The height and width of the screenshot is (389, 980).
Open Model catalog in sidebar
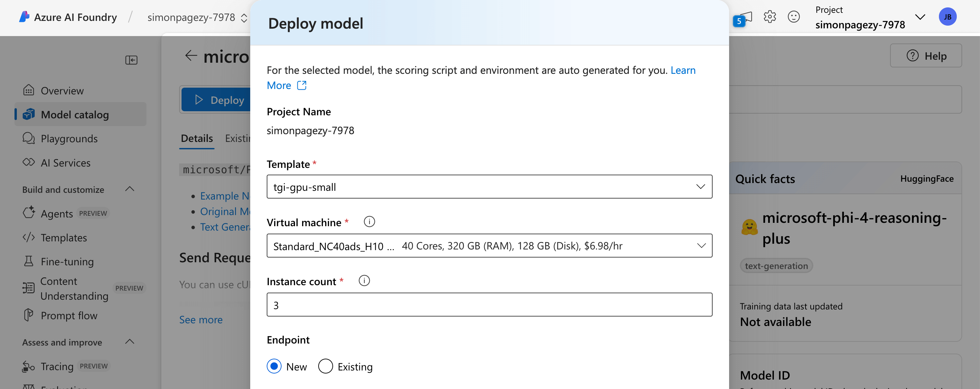[x=80, y=114]
